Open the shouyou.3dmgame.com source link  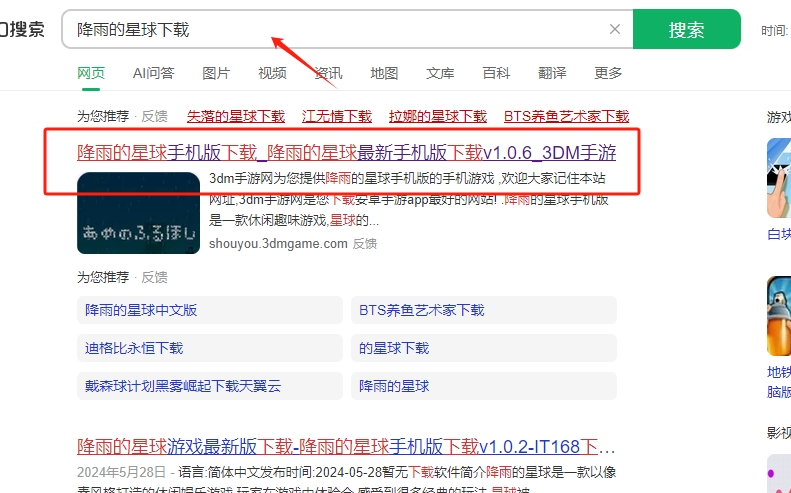point(278,244)
